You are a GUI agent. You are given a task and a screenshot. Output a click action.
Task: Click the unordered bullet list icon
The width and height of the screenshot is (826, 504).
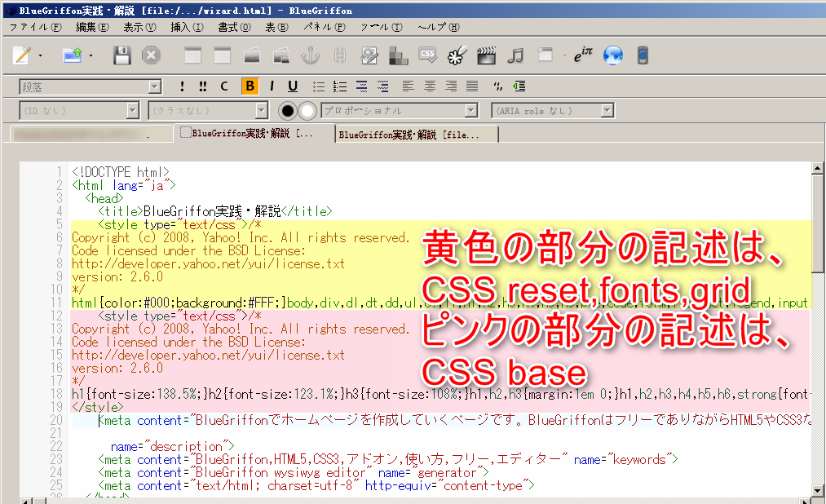click(x=319, y=86)
